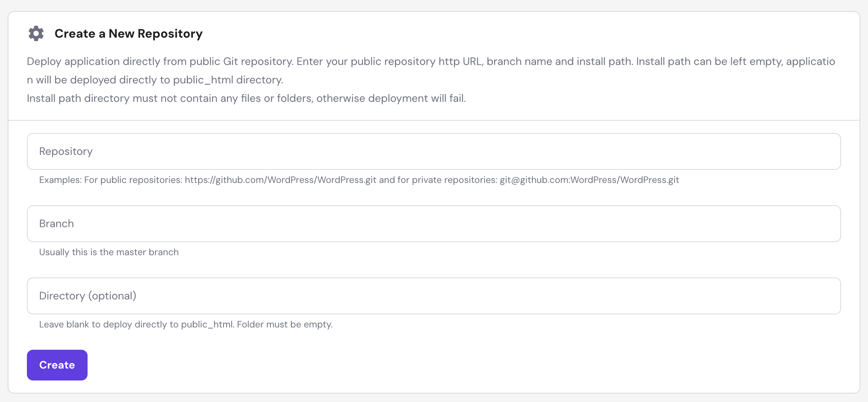Select the Create a New Repository gear icon
Image resolution: width=868 pixels, height=402 pixels.
(x=36, y=33)
